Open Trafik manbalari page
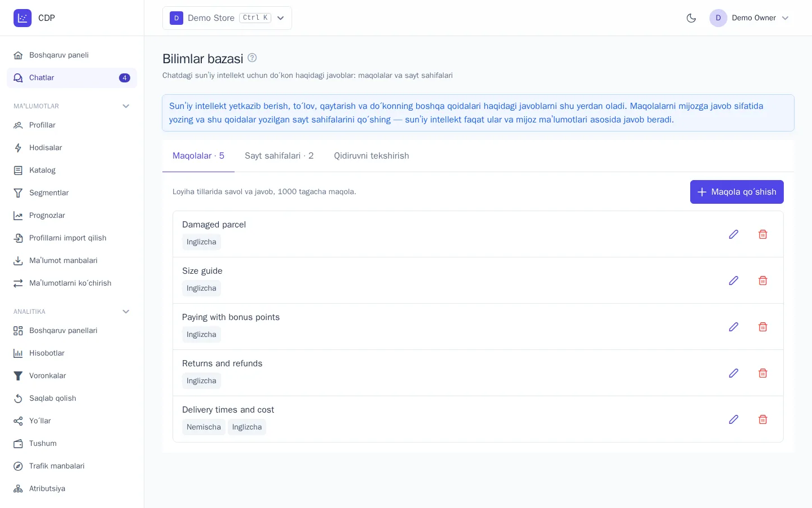The height and width of the screenshot is (508, 812). tap(72, 466)
